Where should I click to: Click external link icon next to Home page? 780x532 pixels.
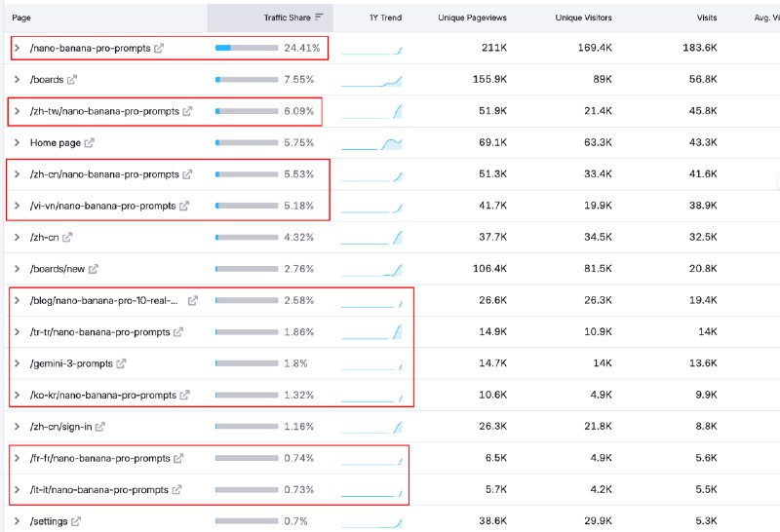click(x=90, y=143)
